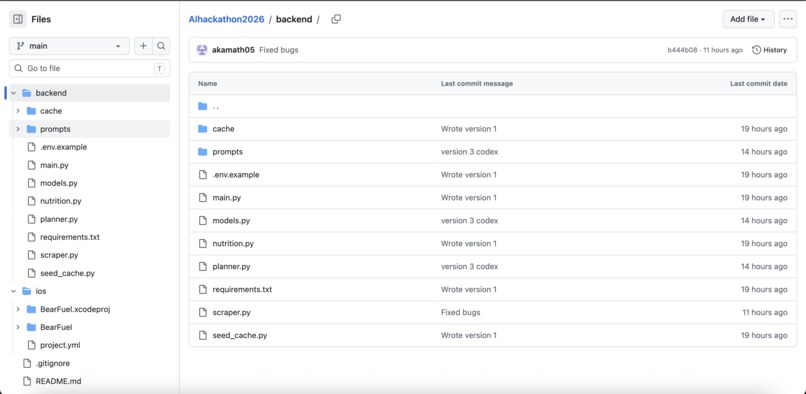Open version 3 codex commit for planner.py
806x394 pixels.
[469, 267]
